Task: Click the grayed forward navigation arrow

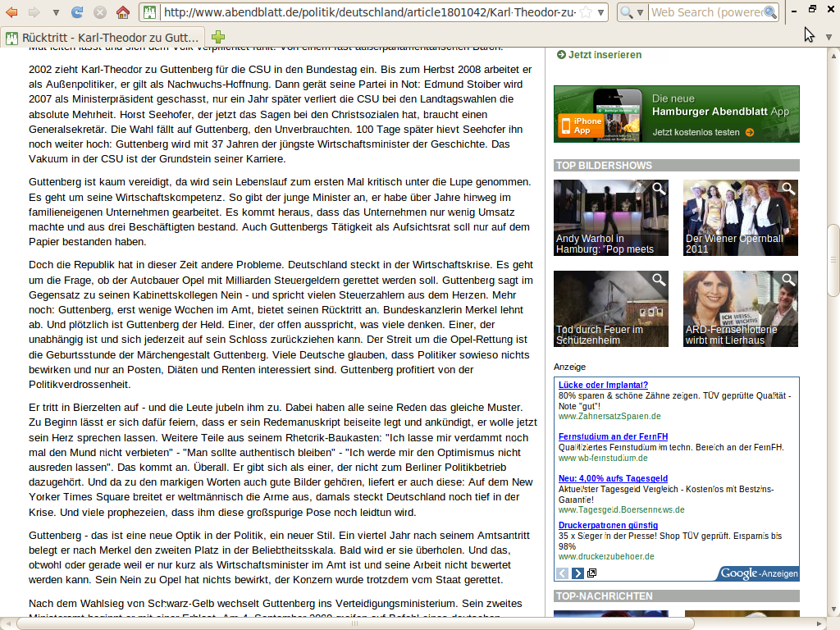Action: pos(34,11)
